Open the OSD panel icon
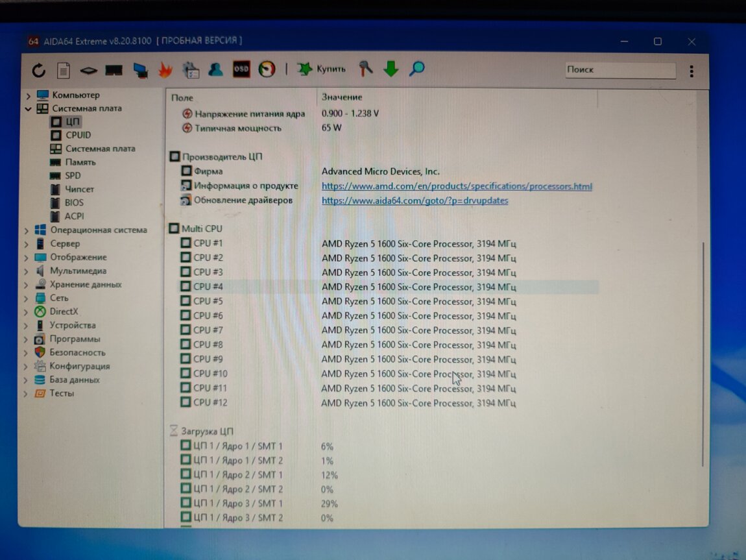The height and width of the screenshot is (560, 746). [241, 69]
